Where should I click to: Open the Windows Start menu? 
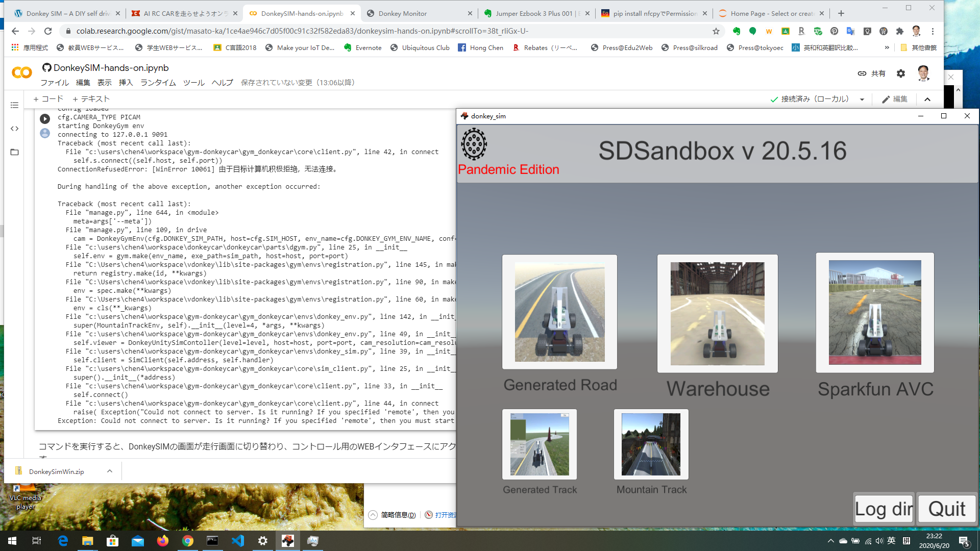pyautogui.click(x=12, y=541)
